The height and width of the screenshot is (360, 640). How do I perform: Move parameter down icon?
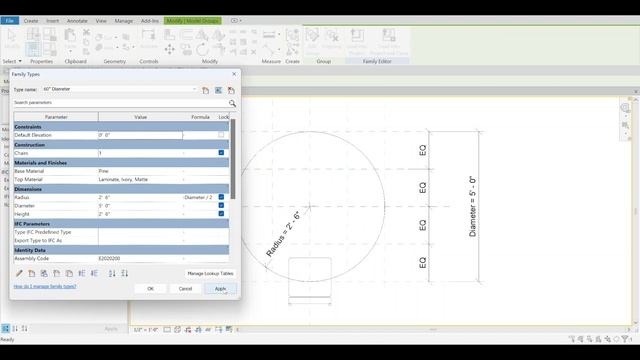[x=94, y=273]
